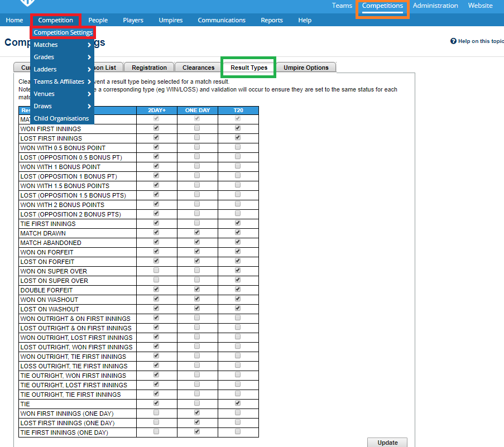This screenshot has height=447, width=504.
Task: Expand the Teams & Affiliates submenu arrow
Action: tap(89, 81)
